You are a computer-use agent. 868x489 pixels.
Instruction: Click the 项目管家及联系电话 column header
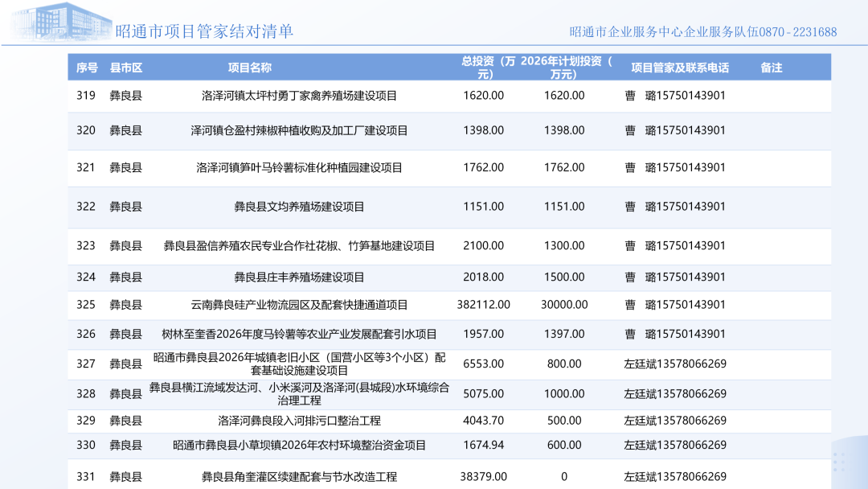pos(680,68)
